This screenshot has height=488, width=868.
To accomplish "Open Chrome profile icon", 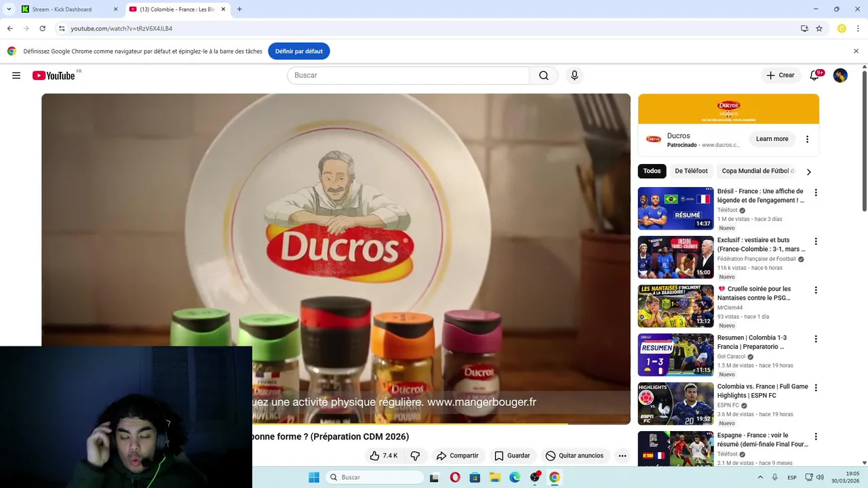I will pos(842,28).
